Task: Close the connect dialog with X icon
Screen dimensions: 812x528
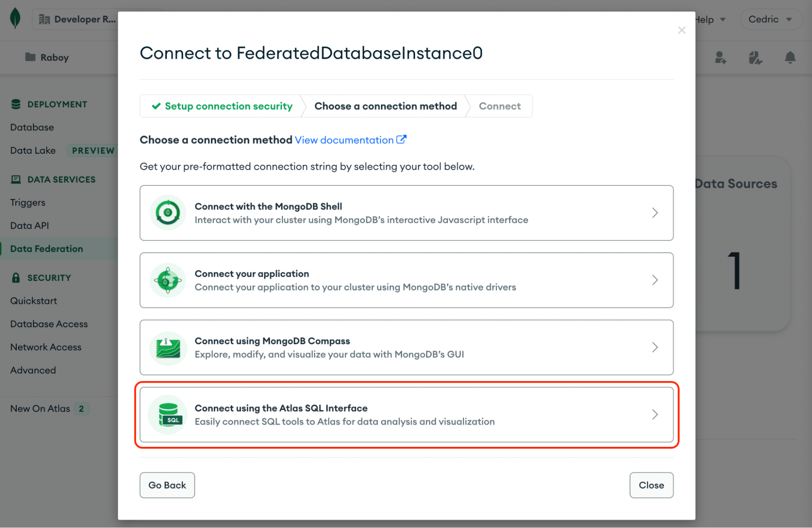Action: coord(682,30)
